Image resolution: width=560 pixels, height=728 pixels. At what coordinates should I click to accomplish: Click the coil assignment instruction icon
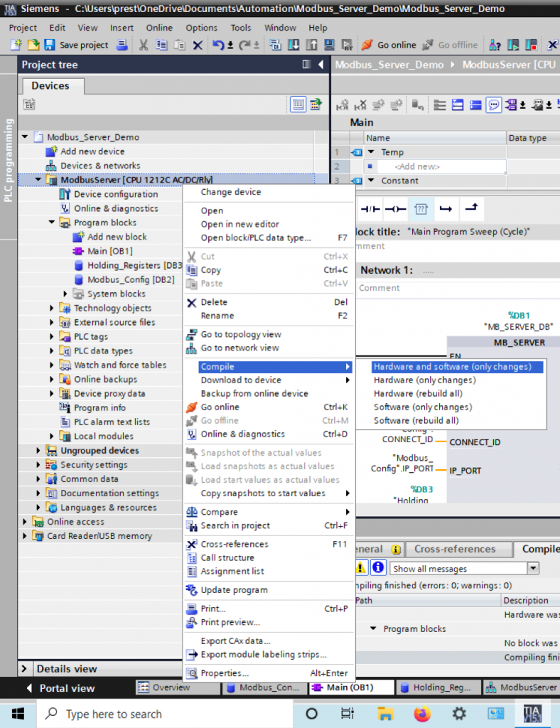tap(395, 209)
